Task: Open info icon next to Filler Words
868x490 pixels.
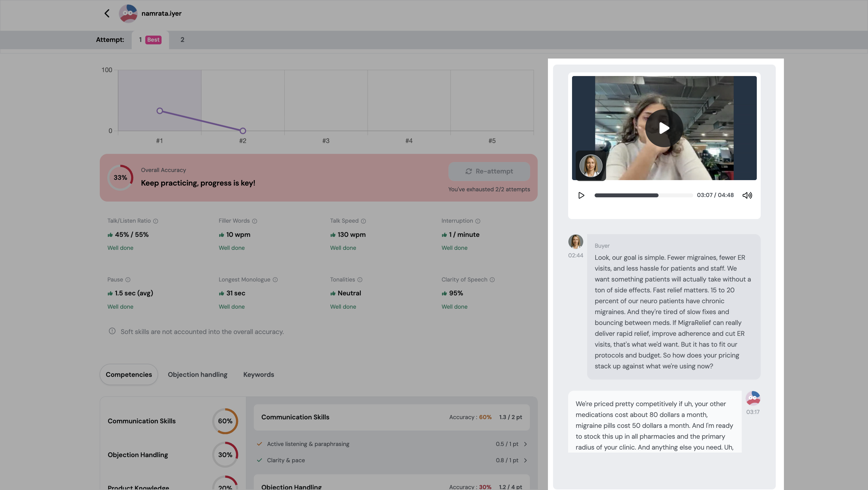Action: [x=255, y=221]
